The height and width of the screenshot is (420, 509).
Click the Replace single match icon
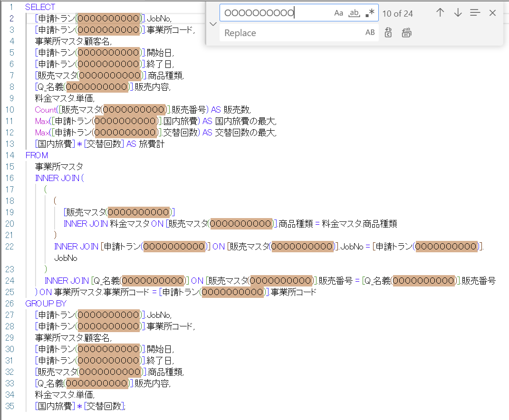tap(388, 32)
